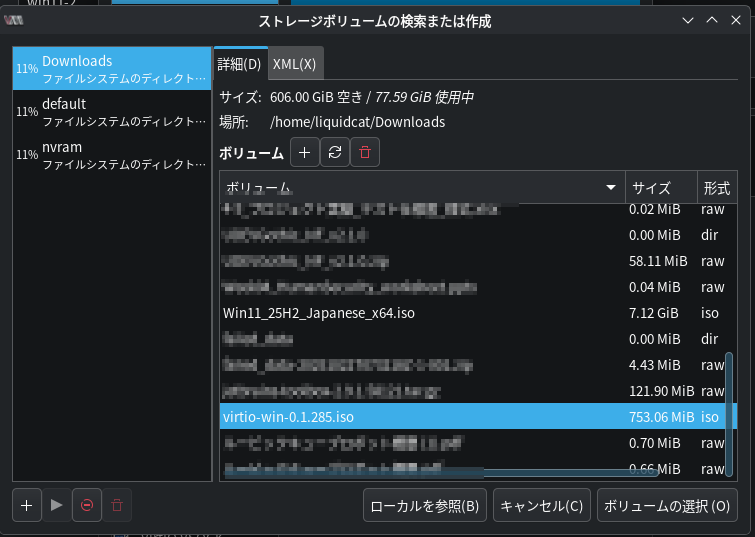This screenshot has width=755, height=537.
Task: Switch to the XML(X) tab
Action: point(295,64)
